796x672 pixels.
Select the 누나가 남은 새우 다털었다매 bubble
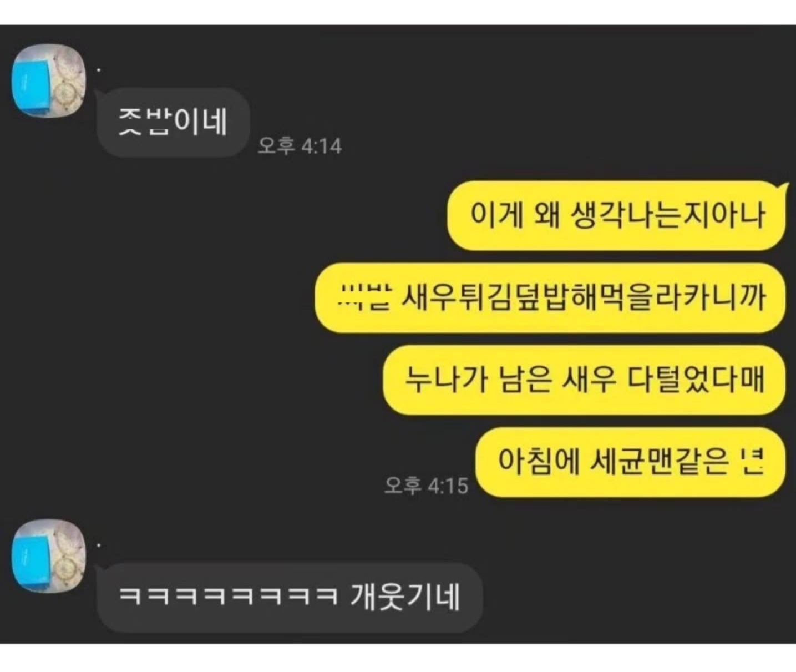click(x=584, y=380)
